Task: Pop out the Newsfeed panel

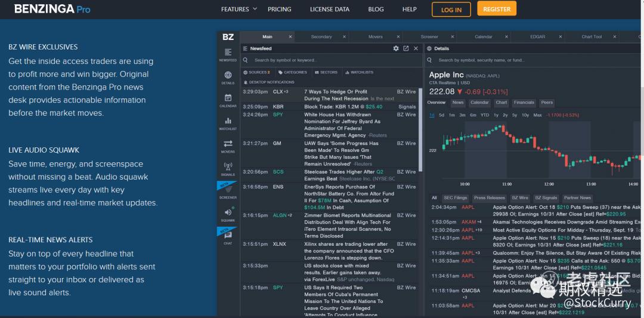Action: click(x=406, y=48)
